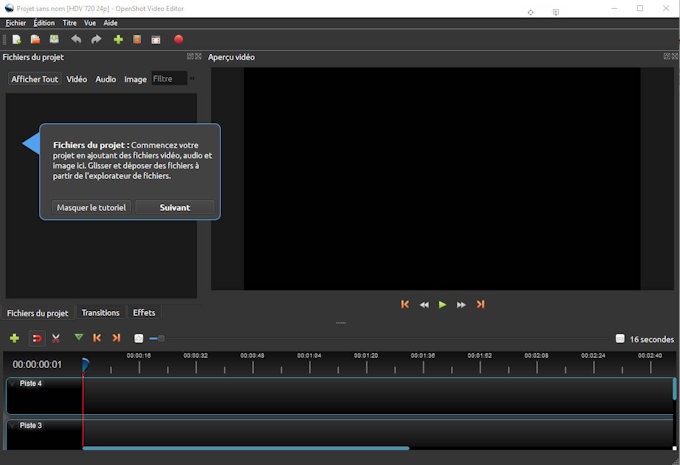Show all files with Afficher Tout
Viewport: 680px width, 465px height.
[x=35, y=79]
